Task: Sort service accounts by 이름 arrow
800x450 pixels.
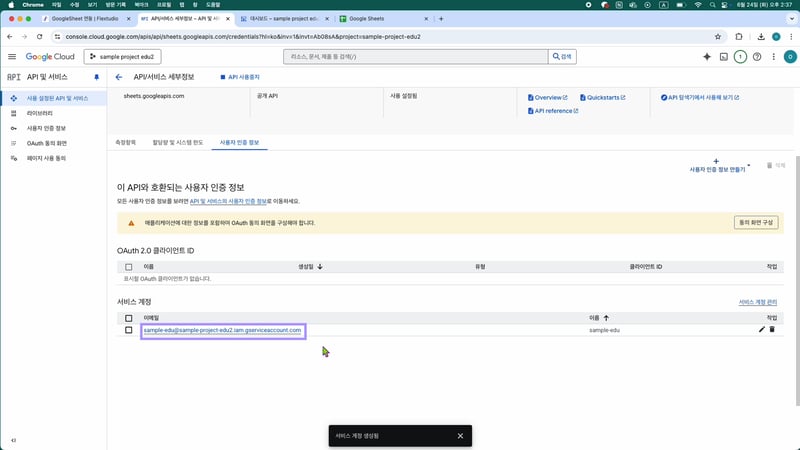Action: point(606,318)
